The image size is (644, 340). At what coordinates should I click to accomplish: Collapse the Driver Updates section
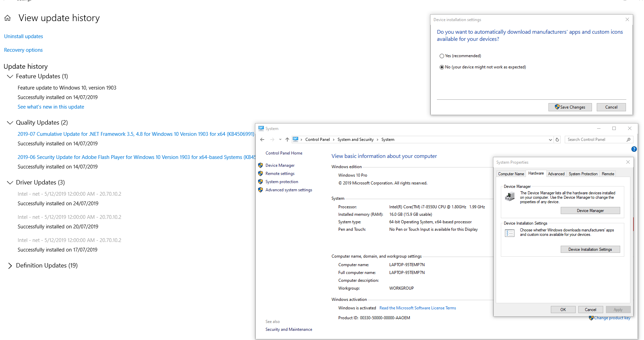click(x=10, y=183)
